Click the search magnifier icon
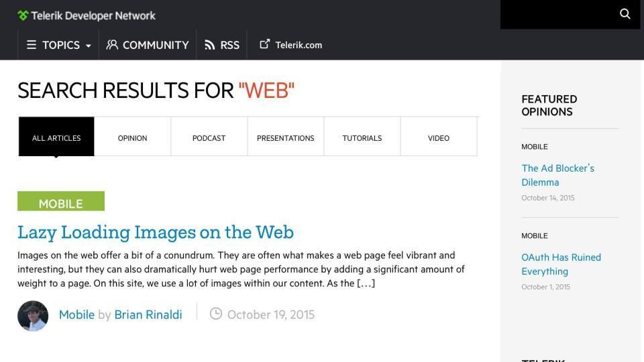The height and width of the screenshot is (362, 644). coord(625,14)
